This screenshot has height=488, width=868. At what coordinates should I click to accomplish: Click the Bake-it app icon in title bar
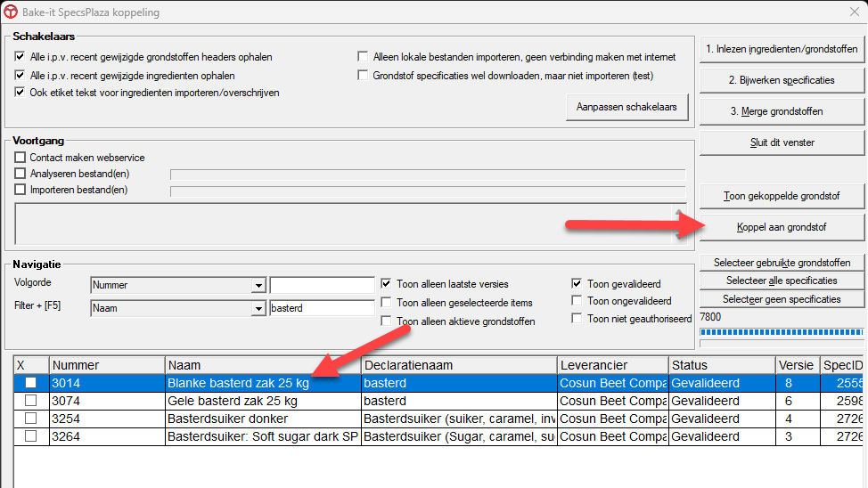click(x=11, y=12)
